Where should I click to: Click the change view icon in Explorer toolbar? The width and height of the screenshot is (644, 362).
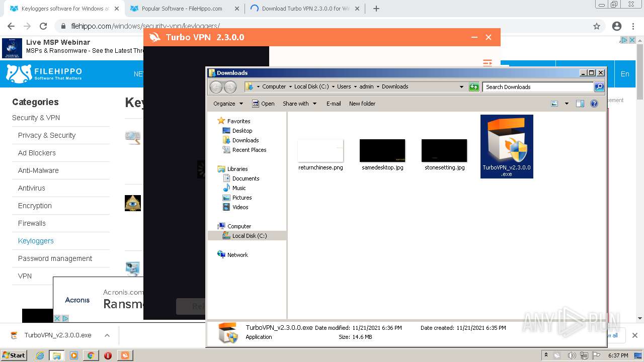pos(554,104)
